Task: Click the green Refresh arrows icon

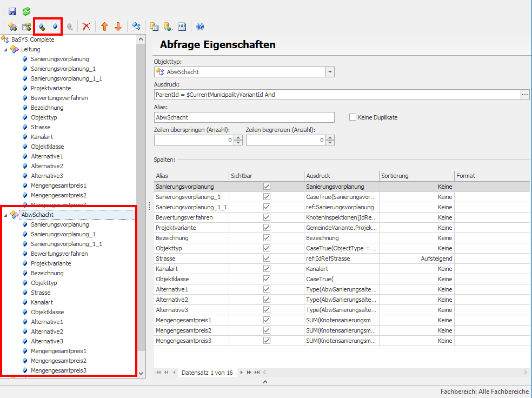Action: 26,11
